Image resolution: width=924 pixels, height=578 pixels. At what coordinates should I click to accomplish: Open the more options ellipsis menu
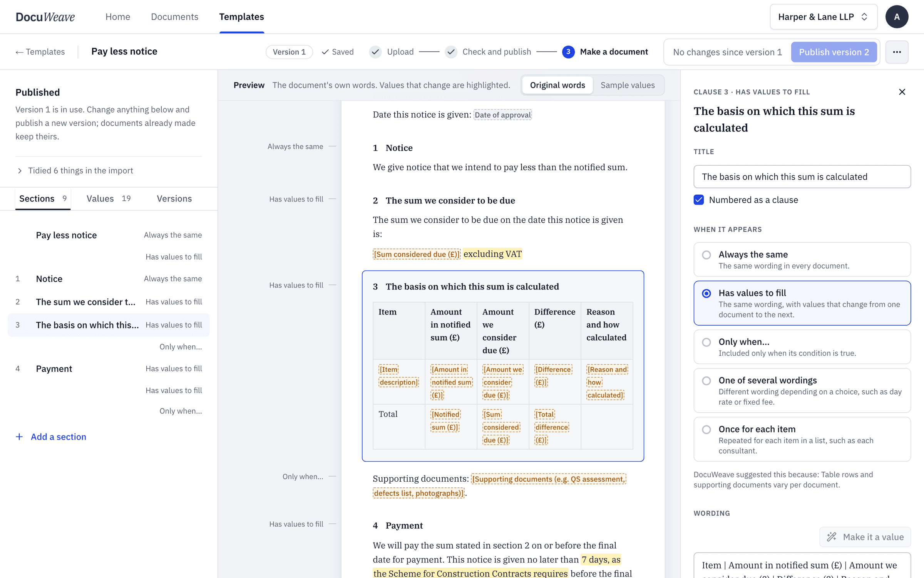(x=897, y=52)
